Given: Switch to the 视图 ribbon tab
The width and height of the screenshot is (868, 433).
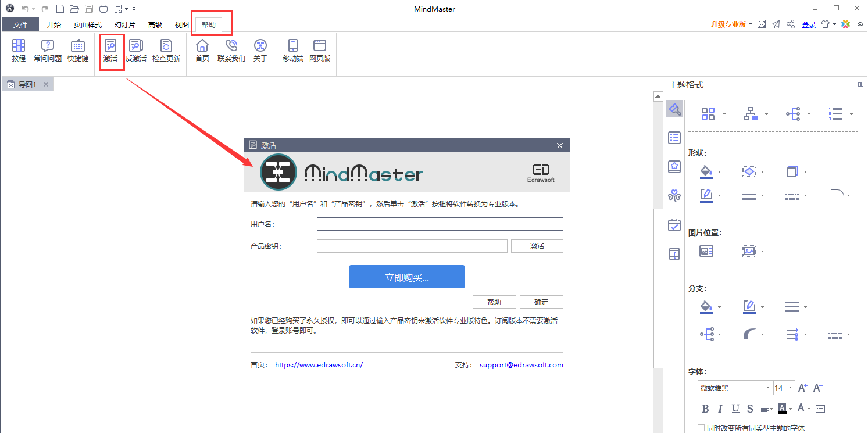Looking at the screenshot, I should (182, 24).
